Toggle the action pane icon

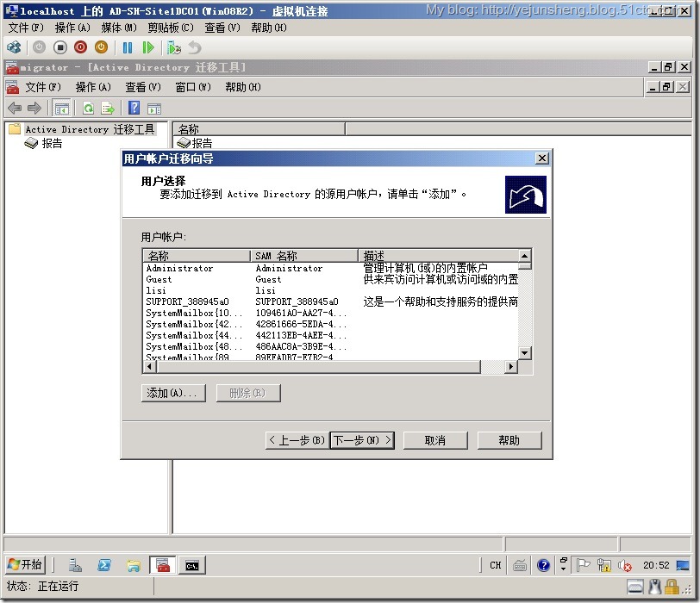[x=154, y=108]
